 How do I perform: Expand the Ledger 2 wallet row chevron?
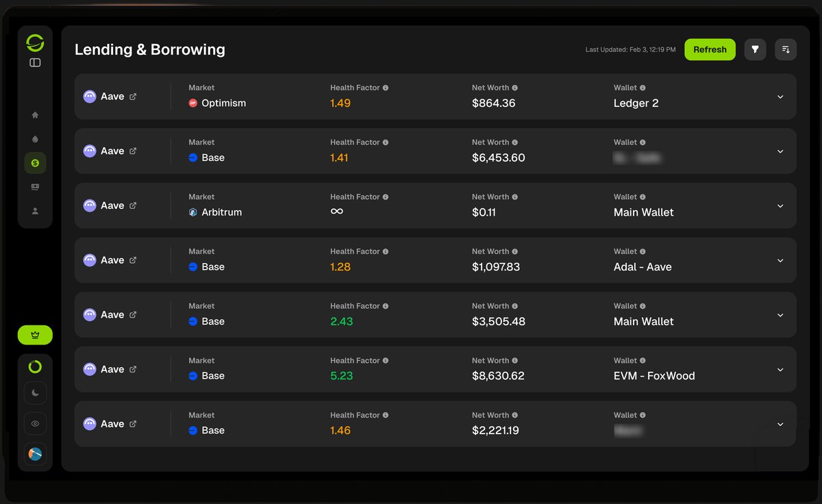tap(780, 97)
